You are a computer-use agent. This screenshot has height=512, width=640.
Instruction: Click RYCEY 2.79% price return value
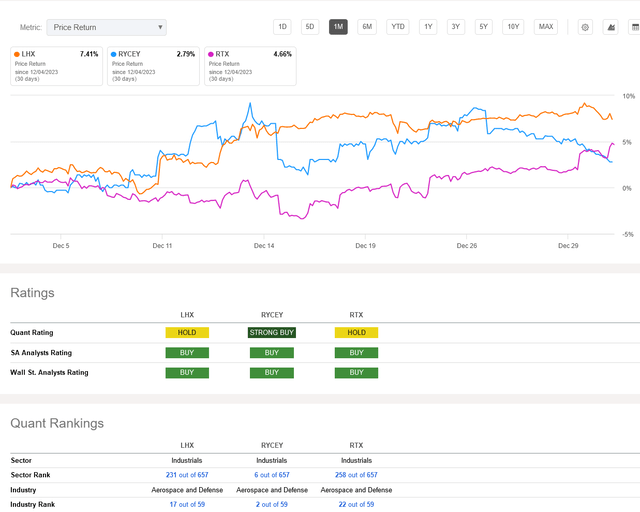tap(186, 54)
